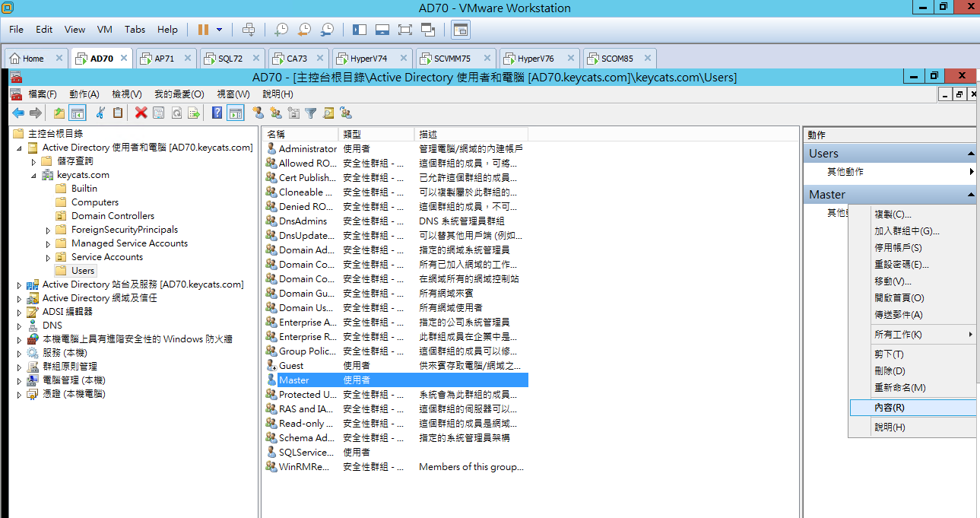980x518 pixels.
Task: Toggle the VMware Show Library icon
Action: (x=360, y=30)
